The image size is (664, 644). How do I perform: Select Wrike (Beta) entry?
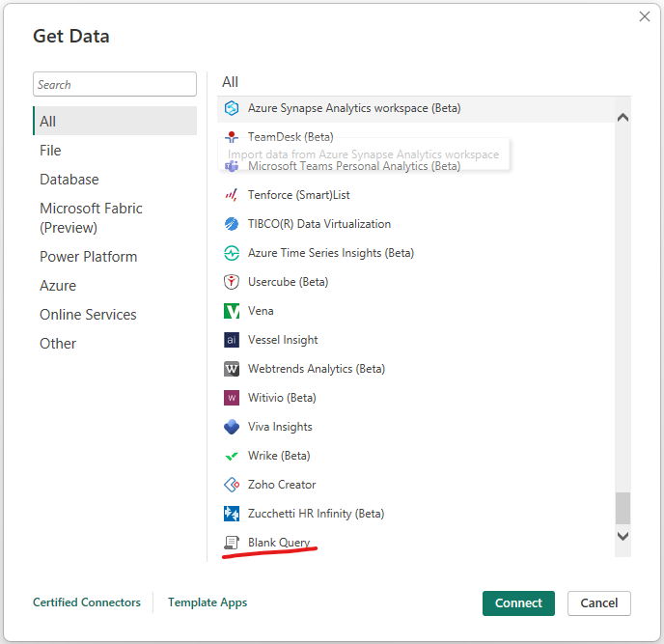pos(279,456)
